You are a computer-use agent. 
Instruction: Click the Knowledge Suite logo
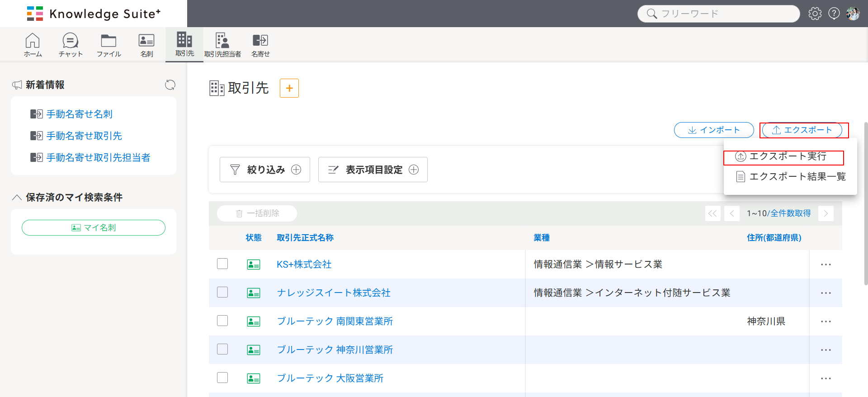pos(94,14)
